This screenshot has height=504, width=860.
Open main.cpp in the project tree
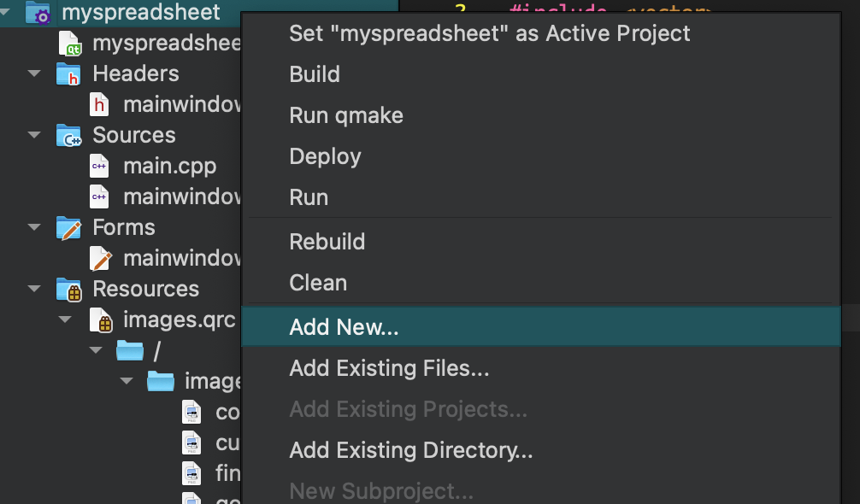pos(169,166)
